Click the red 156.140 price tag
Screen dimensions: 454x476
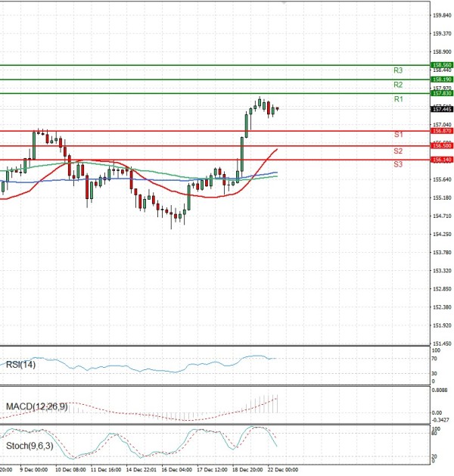pyautogui.click(x=442, y=160)
